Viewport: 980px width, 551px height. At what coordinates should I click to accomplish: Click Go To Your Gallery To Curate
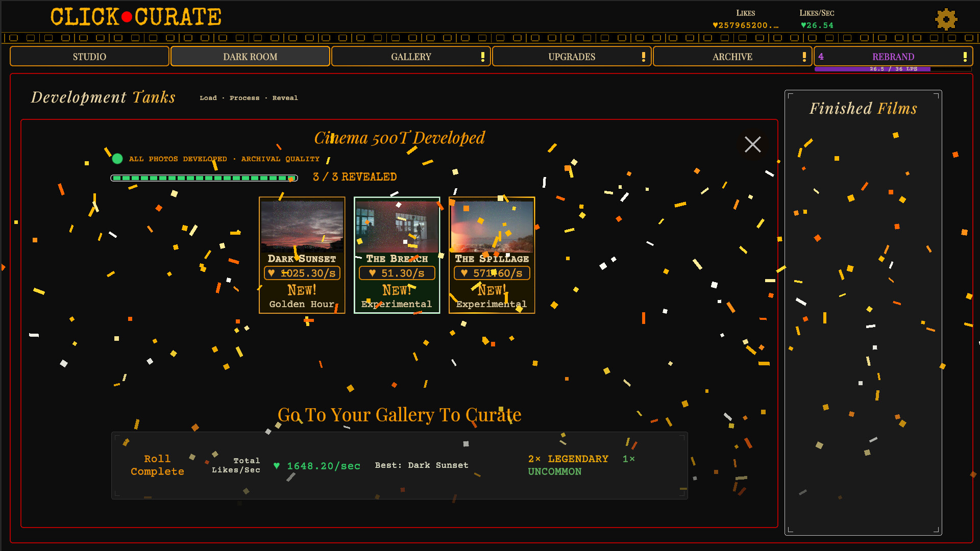point(399,415)
